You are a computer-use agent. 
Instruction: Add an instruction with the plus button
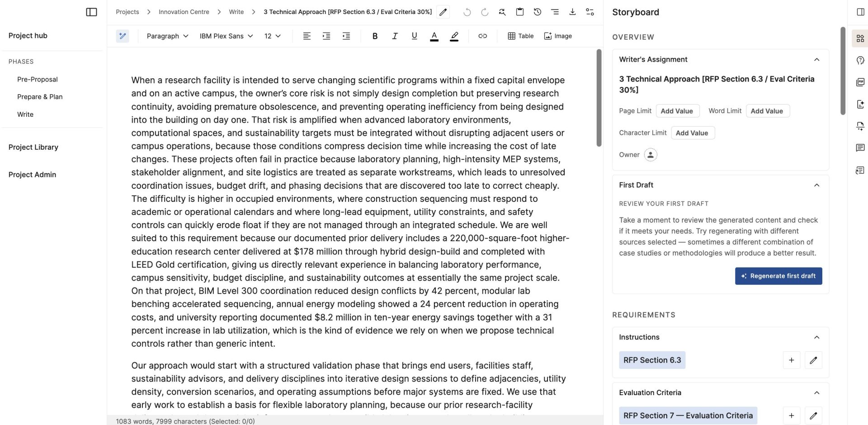[792, 360]
